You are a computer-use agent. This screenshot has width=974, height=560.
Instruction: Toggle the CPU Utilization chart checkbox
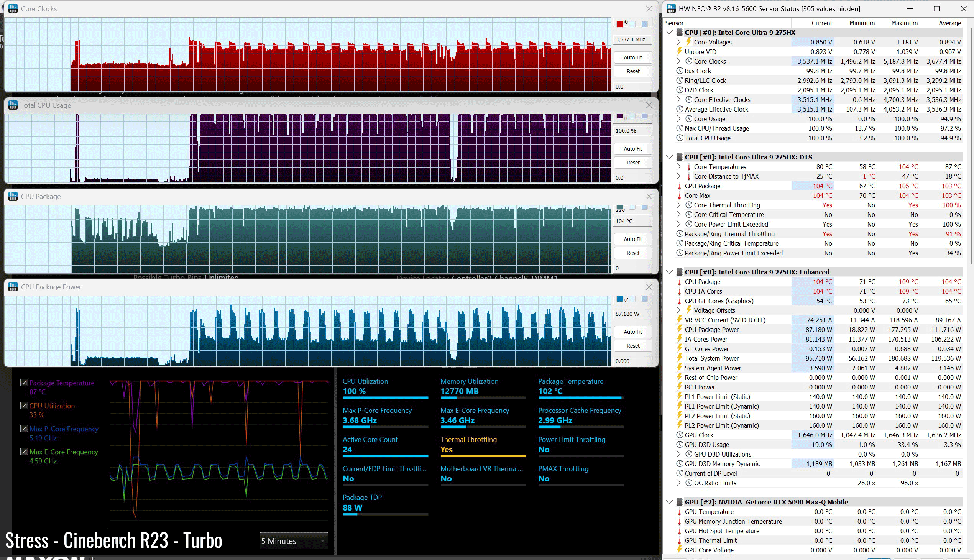click(24, 406)
